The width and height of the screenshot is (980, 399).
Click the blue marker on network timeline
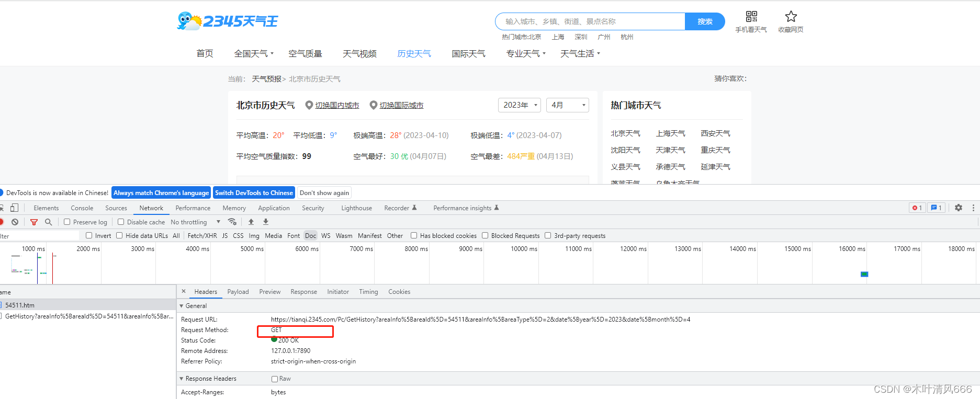click(864, 274)
